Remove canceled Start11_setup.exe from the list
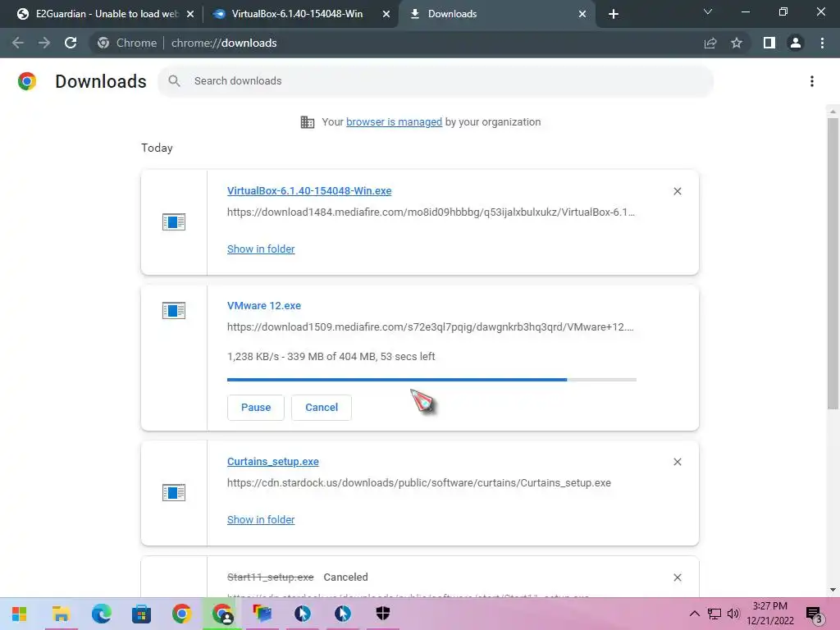The height and width of the screenshot is (630, 840). pyautogui.click(x=677, y=577)
